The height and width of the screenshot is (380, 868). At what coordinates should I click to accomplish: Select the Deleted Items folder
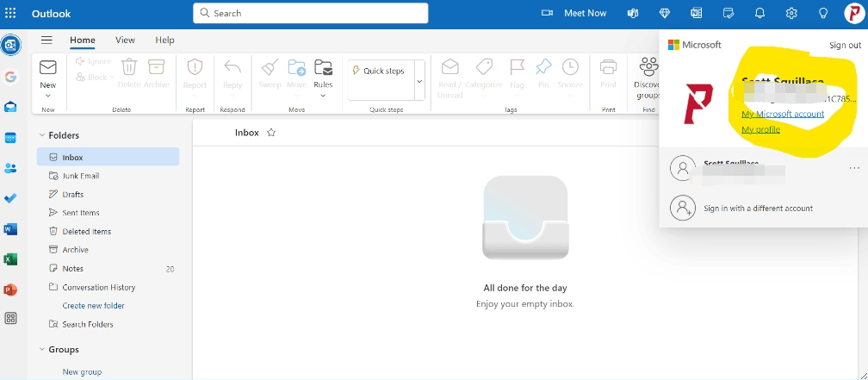click(x=108, y=232)
